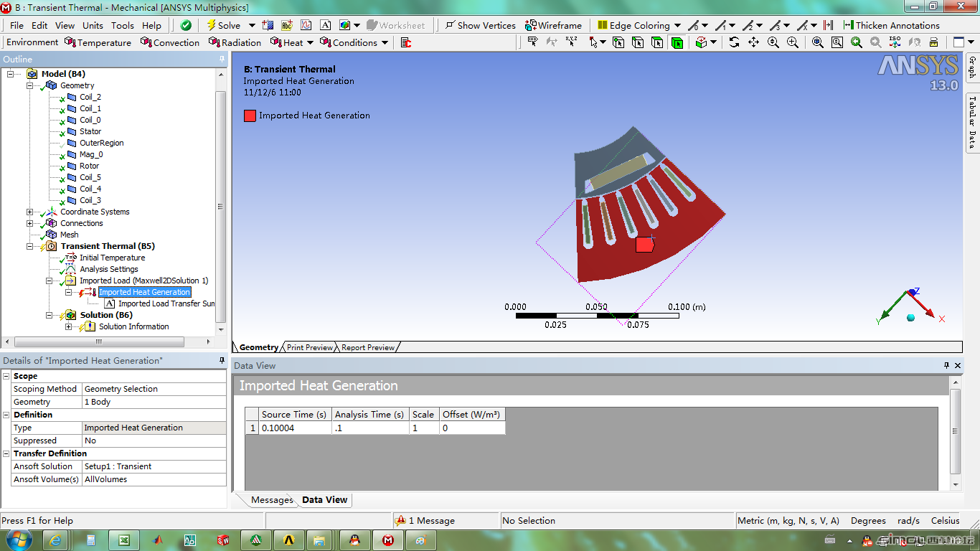Select the Pan view tool
980x551 pixels.
[x=753, y=42]
